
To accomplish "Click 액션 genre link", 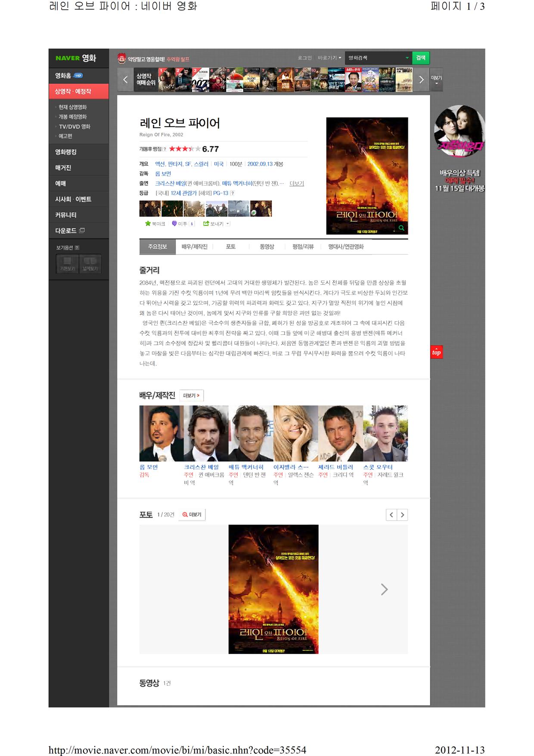I will pos(160,164).
